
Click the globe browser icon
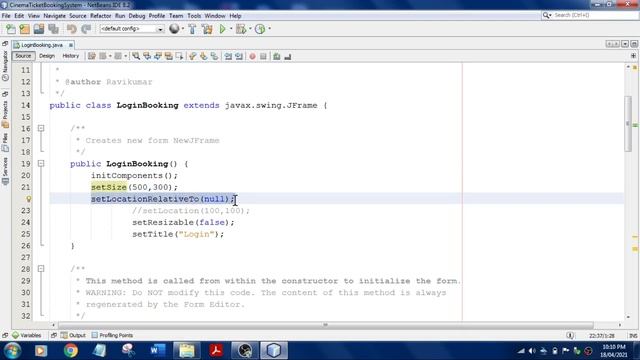pyautogui.click(x=174, y=29)
